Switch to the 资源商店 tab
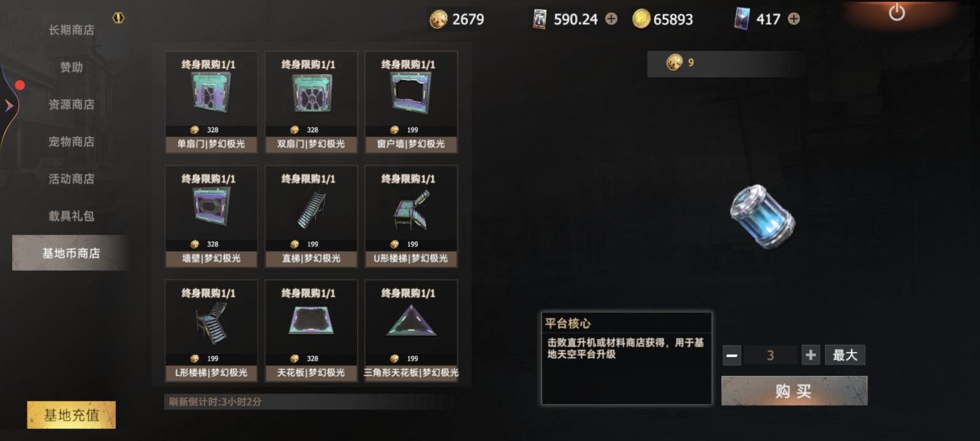Viewport: 980px width, 441px height. coord(71,105)
